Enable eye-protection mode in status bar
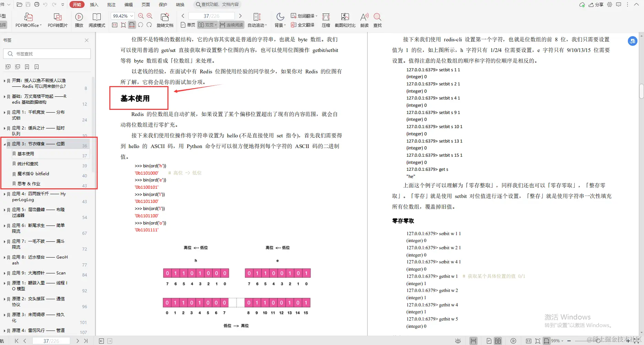The height and width of the screenshot is (345, 644). [458, 341]
